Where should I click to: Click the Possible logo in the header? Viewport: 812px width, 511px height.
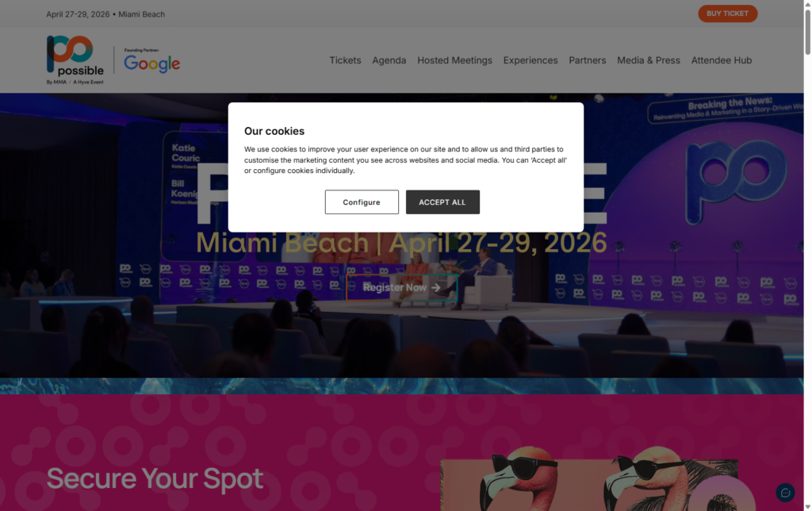75,60
